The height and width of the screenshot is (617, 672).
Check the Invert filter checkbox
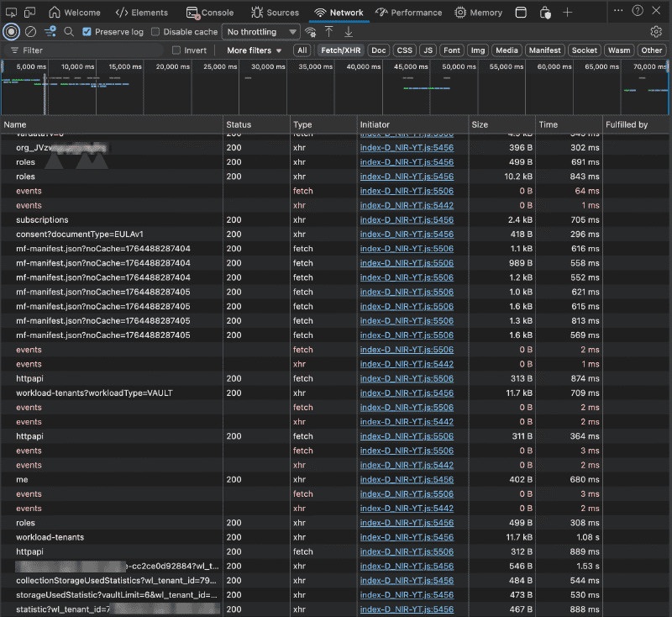point(176,50)
